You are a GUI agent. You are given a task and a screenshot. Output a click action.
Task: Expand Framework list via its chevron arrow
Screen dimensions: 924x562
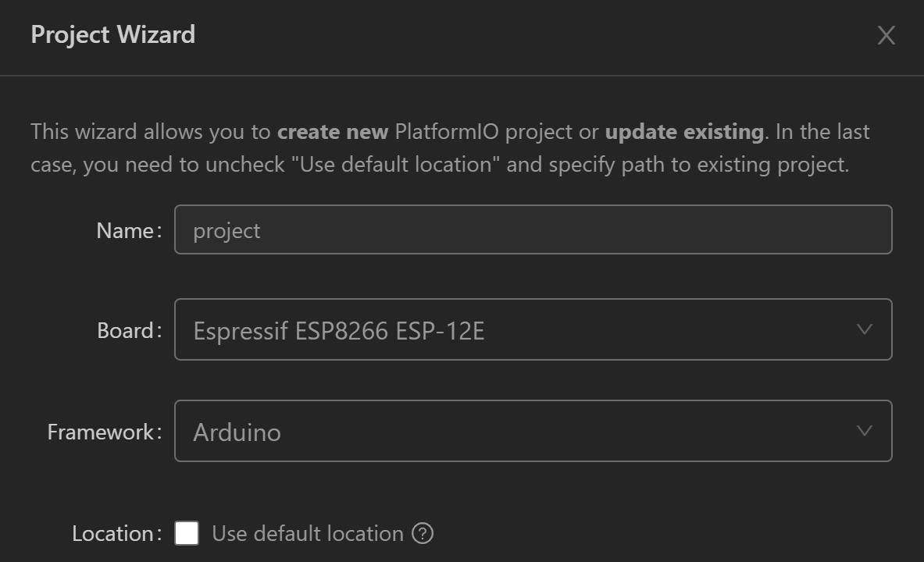864,431
